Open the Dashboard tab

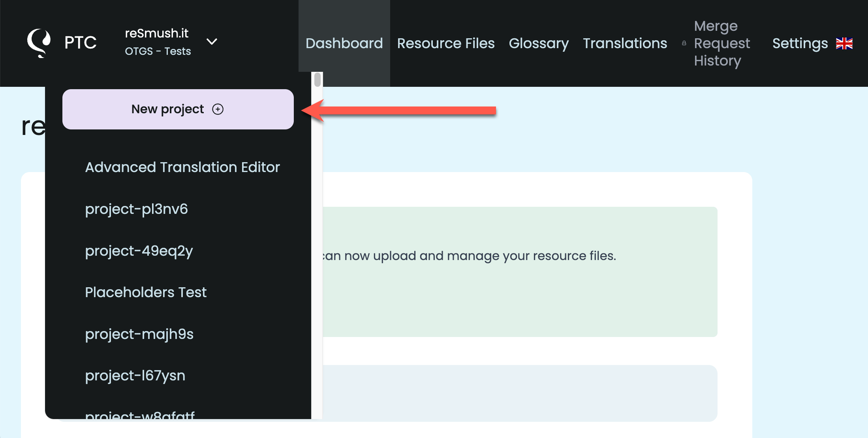[x=344, y=43]
